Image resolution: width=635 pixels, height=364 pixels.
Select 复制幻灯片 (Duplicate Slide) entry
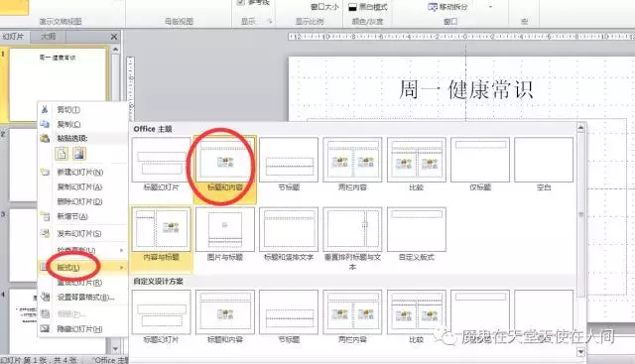(79, 187)
